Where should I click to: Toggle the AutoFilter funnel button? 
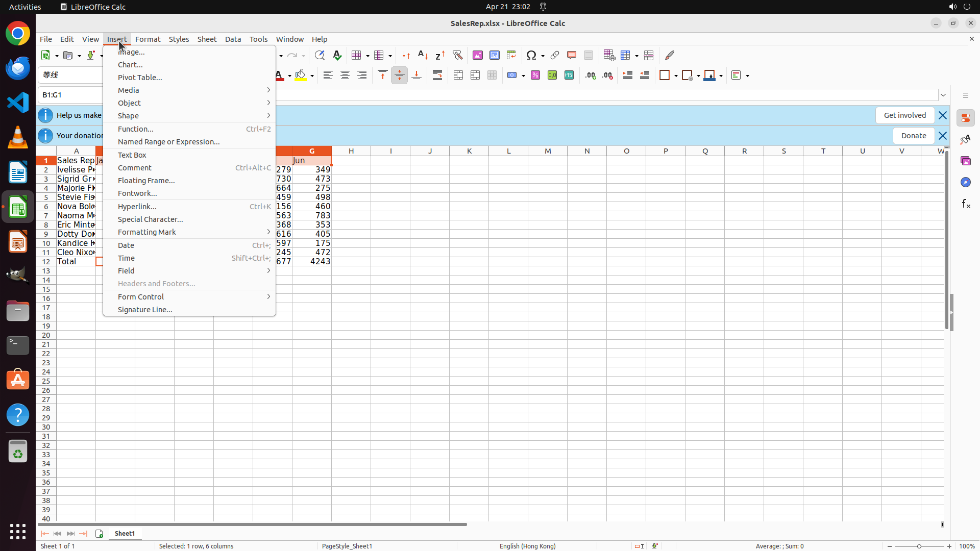tap(458, 55)
